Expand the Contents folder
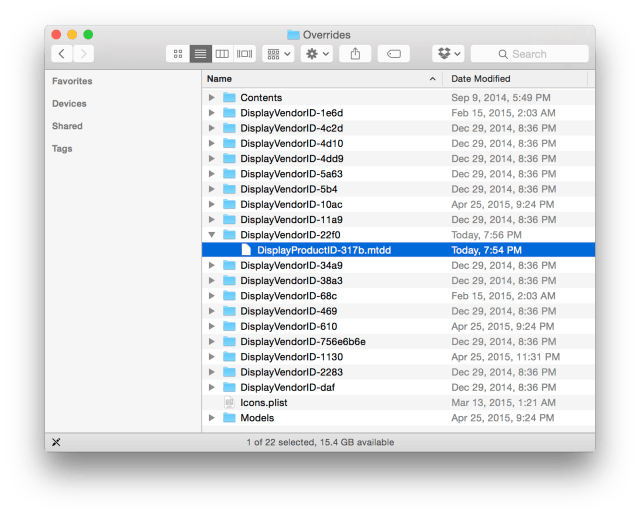 click(x=211, y=98)
